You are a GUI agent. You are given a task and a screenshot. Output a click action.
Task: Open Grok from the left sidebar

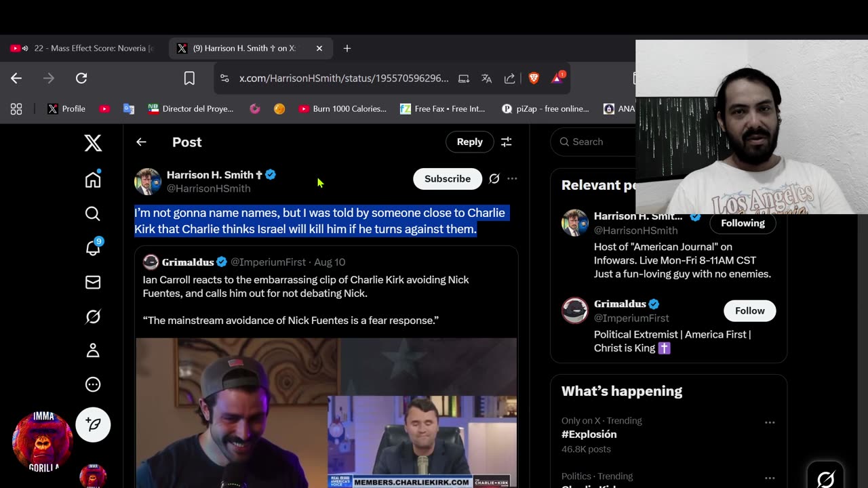93,316
